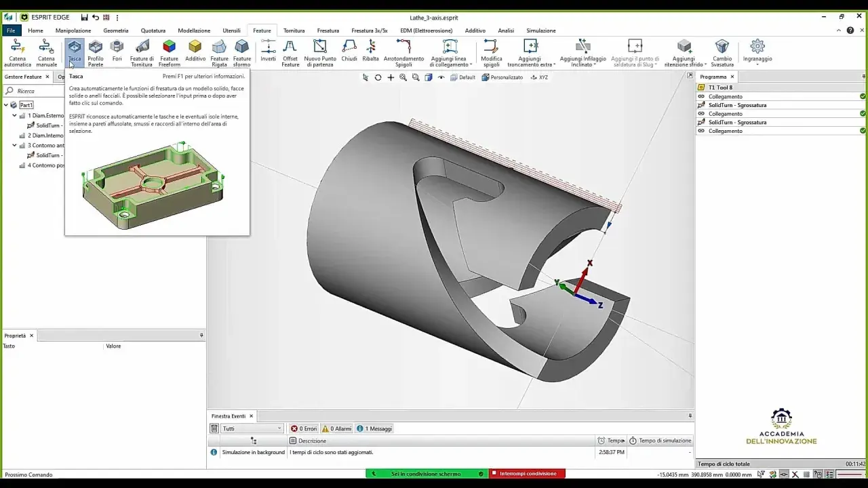This screenshot has height=488, width=868.
Task: Set Nuovo Punto di partenza
Action: tap(320, 53)
